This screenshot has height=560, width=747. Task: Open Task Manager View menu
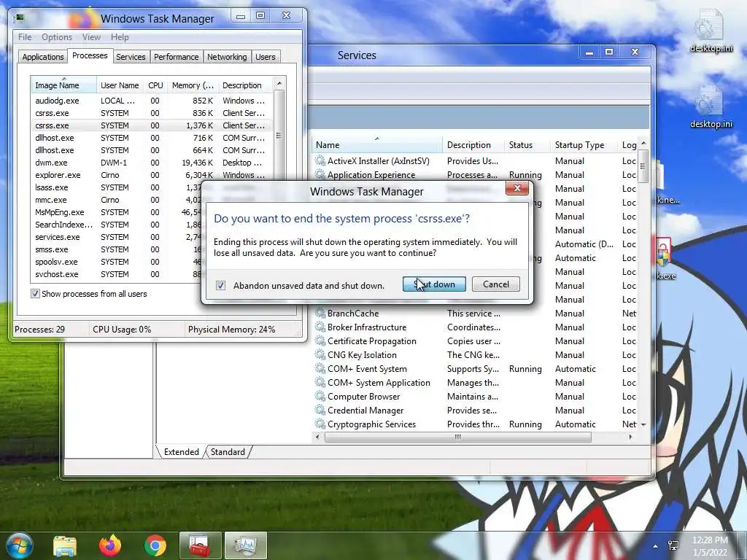point(91,37)
